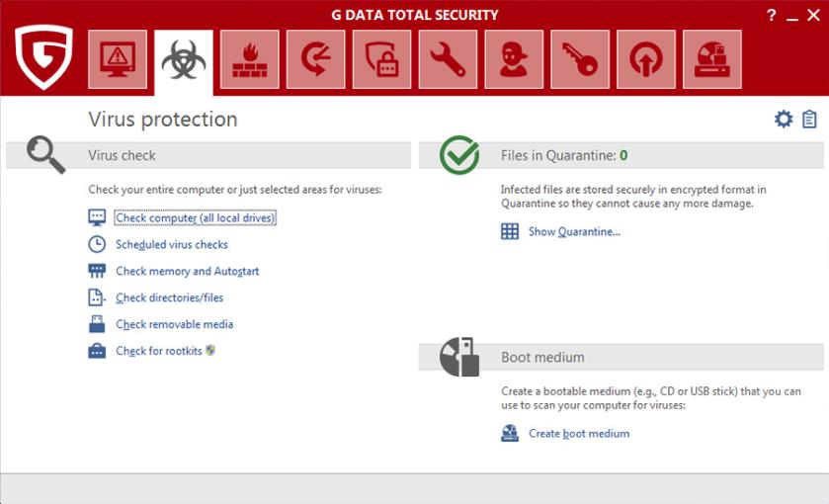Click Check computer (all local drives)

195,217
